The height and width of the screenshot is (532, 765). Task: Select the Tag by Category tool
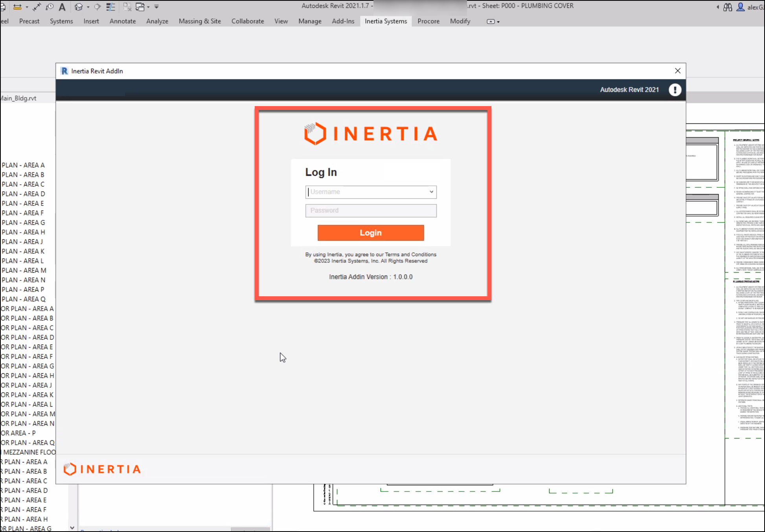click(50, 7)
